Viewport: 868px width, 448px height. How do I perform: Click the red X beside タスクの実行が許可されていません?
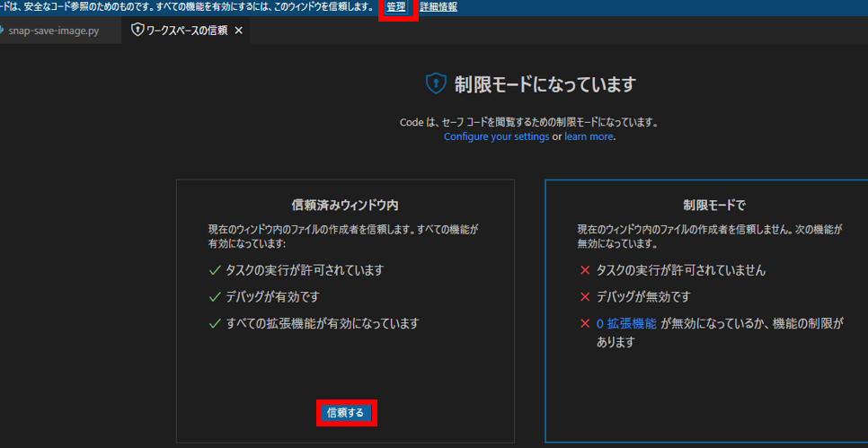pos(585,270)
